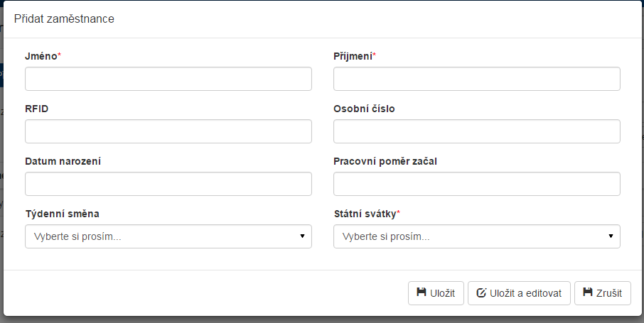Cancel the dialog with the Zrušit button
The height and width of the screenshot is (323, 644).
(x=602, y=292)
